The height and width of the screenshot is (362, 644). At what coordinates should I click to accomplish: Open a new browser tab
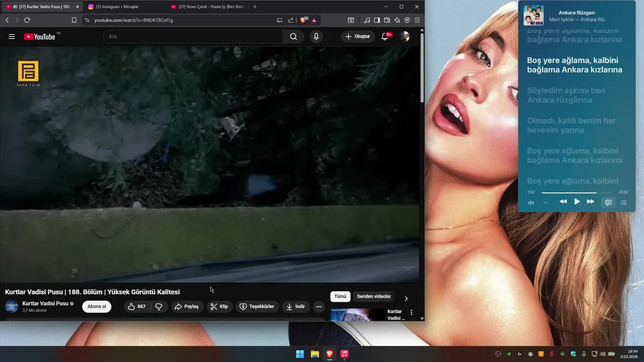tap(255, 7)
